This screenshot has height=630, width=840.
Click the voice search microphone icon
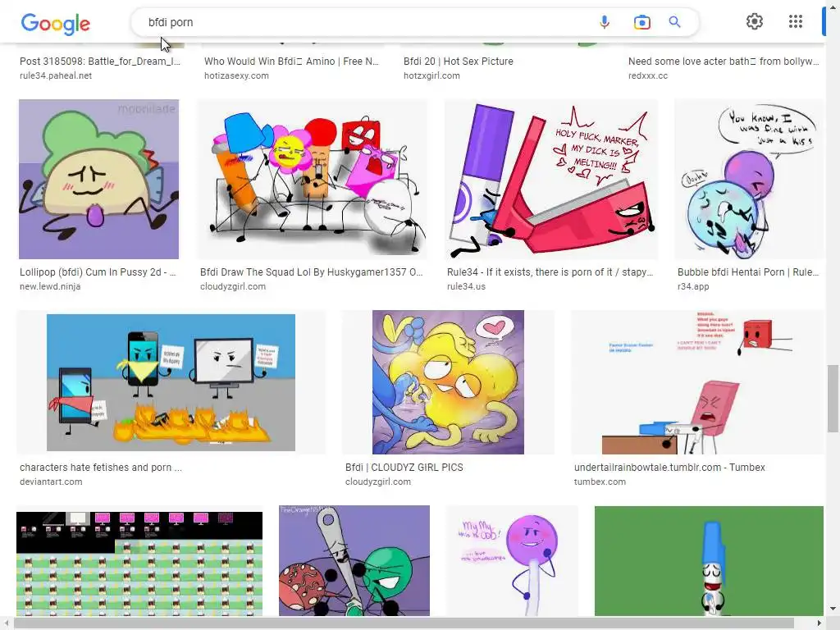(605, 22)
